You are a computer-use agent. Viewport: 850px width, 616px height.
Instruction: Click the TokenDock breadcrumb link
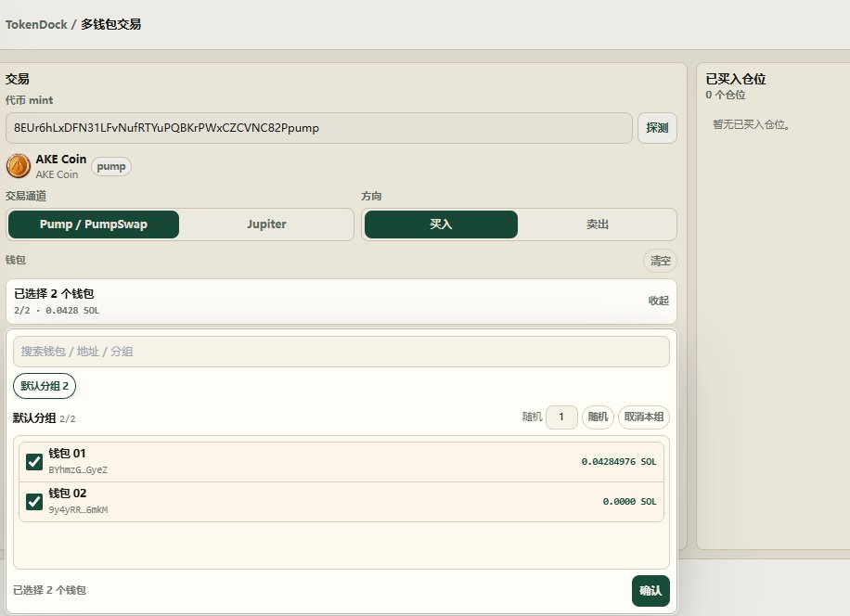36,24
